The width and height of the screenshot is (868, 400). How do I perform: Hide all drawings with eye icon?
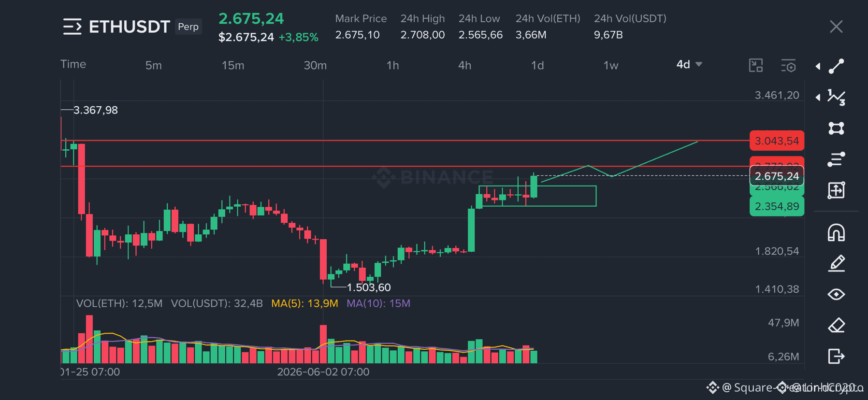pyautogui.click(x=836, y=294)
